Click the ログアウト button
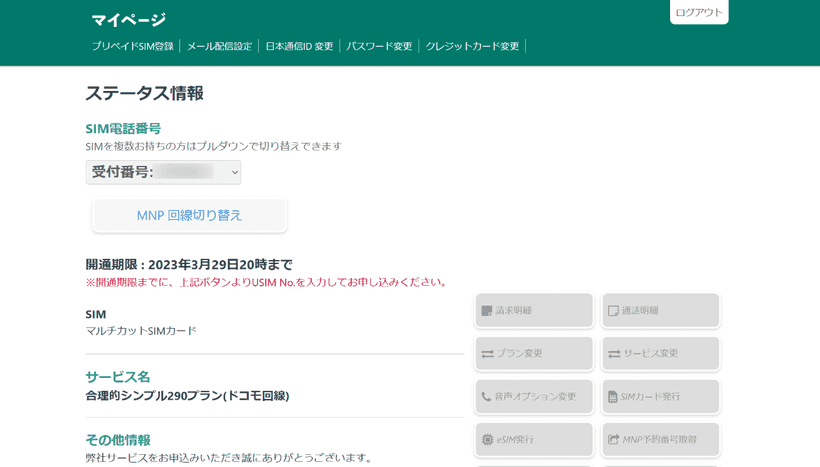Screen dimensions: 820x467 [699, 12]
